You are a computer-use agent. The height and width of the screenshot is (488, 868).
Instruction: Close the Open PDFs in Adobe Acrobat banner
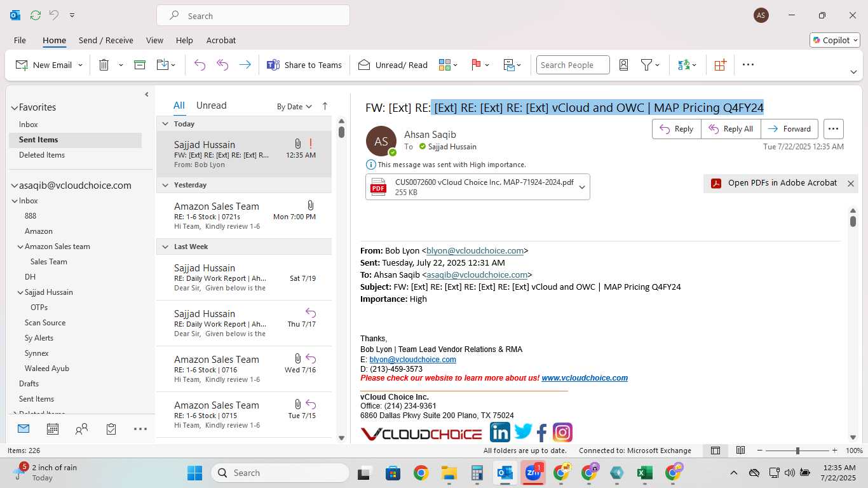tap(850, 183)
